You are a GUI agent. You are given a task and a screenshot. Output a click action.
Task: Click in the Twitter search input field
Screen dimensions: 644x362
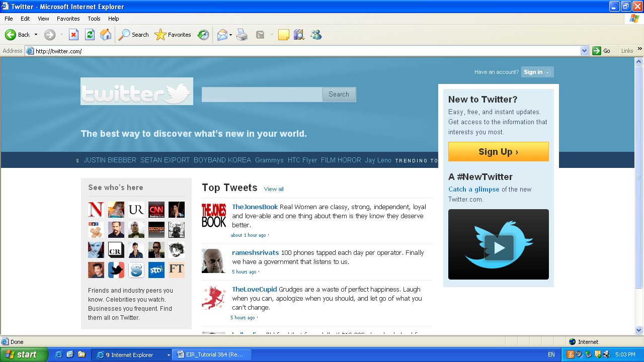coord(262,95)
